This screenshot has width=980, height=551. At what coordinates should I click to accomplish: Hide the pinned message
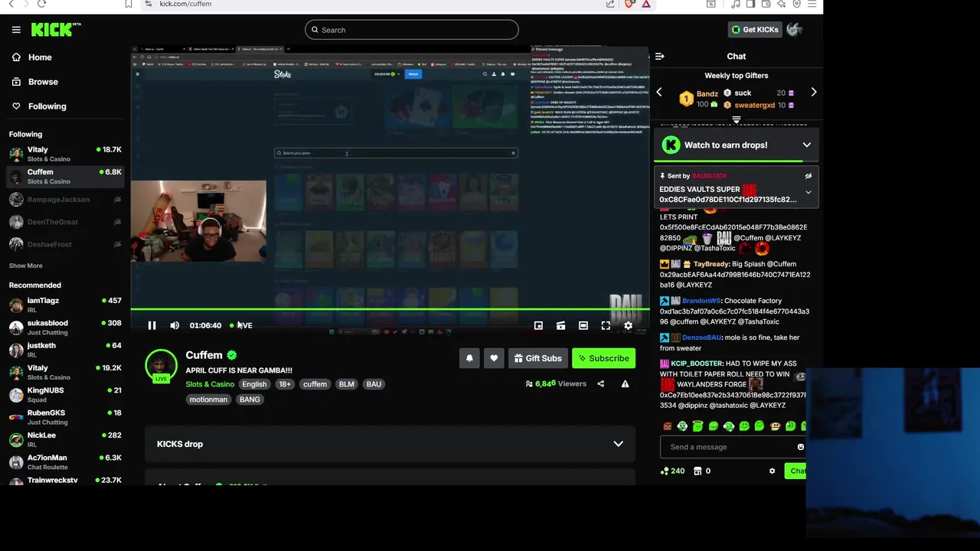pos(808,176)
